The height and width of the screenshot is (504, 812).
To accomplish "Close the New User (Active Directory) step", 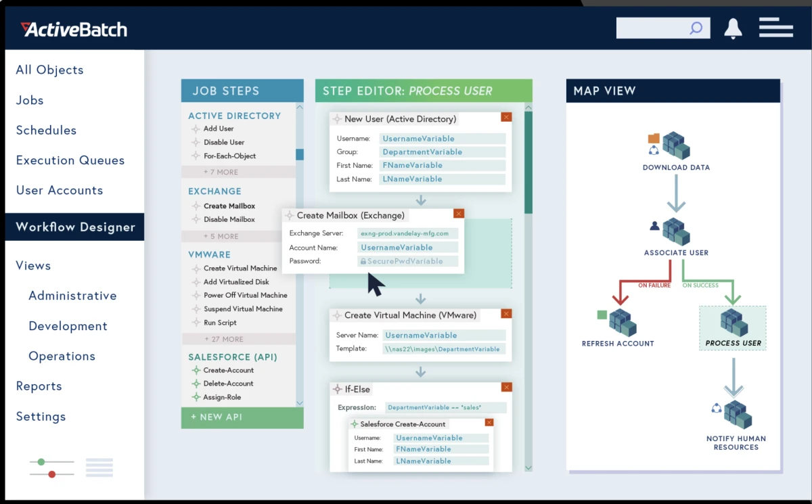I will [x=506, y=117].
